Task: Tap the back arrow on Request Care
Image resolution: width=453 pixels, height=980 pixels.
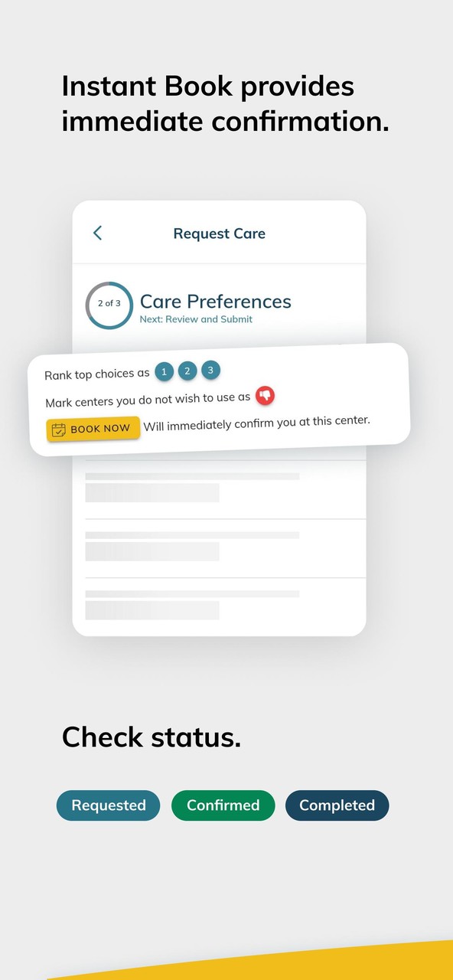Action: (x=96, y=233)
